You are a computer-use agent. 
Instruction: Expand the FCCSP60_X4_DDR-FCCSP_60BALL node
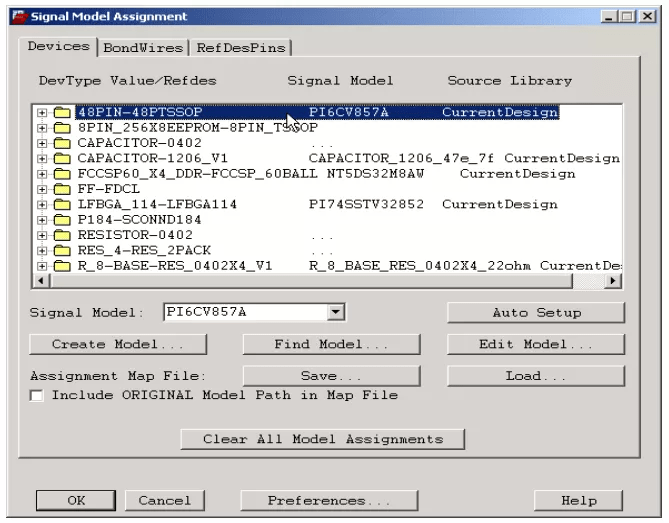[x=42, y=174]
